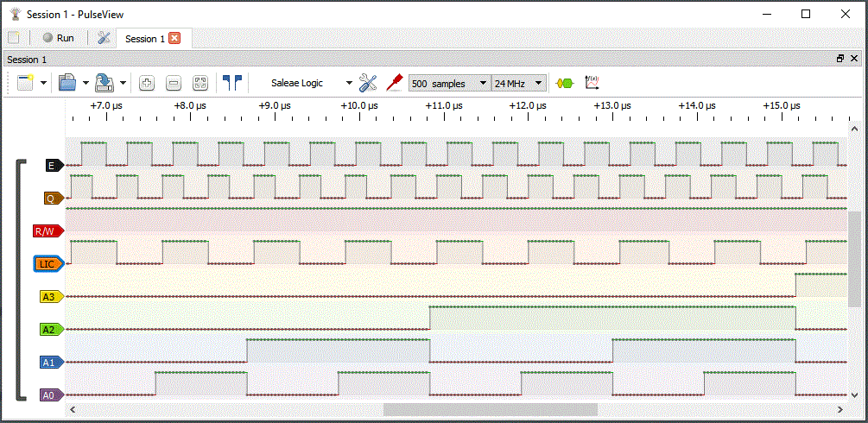The height and width of the screenshot is (423, 868).
Task: Select the LIC channel label
Action: point(48,263)
